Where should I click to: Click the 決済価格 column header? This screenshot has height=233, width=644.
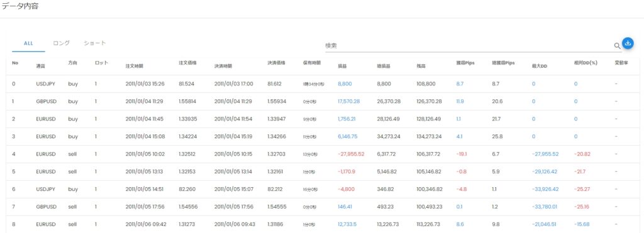pos(276,63)
